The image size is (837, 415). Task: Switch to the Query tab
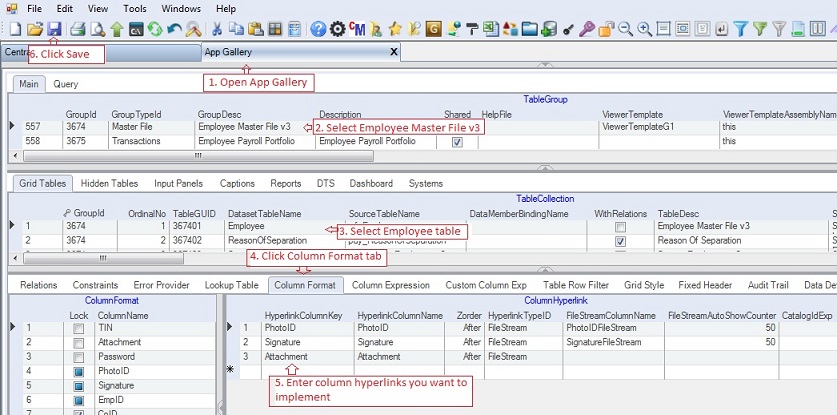click(x=66, y=84)
